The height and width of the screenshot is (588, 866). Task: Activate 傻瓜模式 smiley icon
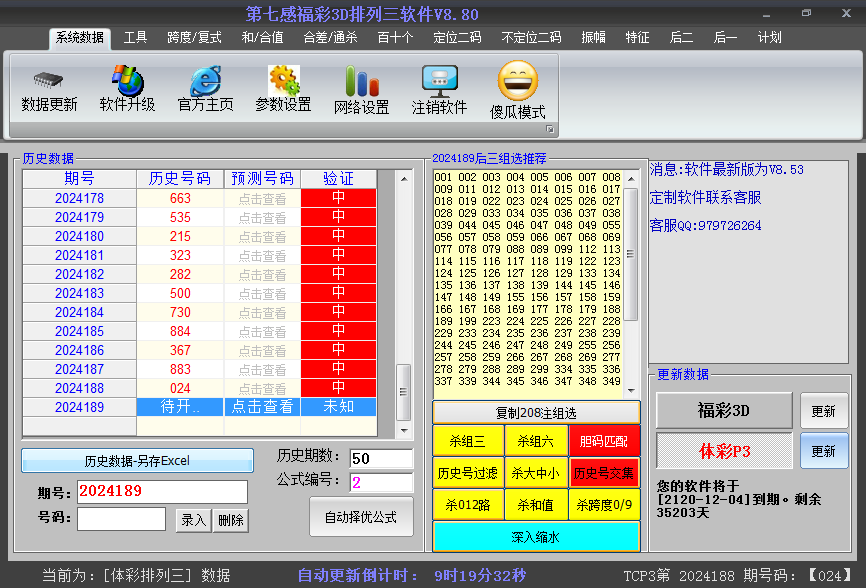pos(518,81)
